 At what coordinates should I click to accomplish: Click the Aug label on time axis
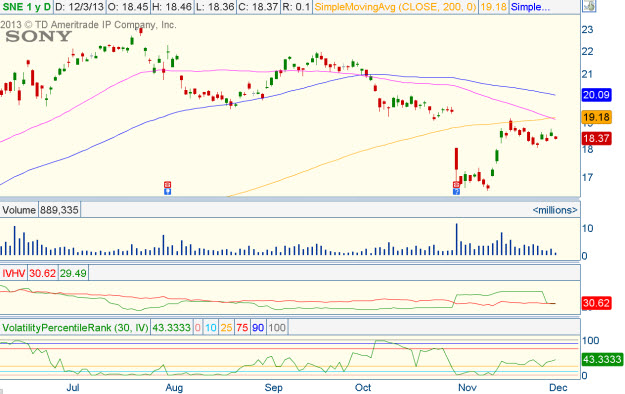[x=174, y=387]
